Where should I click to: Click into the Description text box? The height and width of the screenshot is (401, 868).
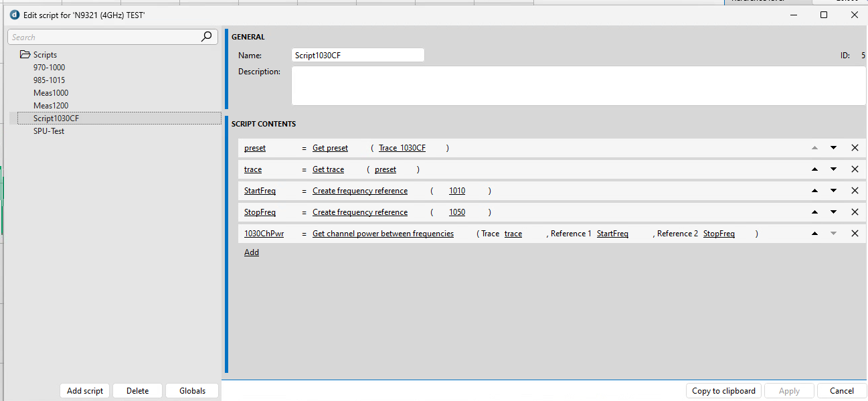[x=578, y=86]
